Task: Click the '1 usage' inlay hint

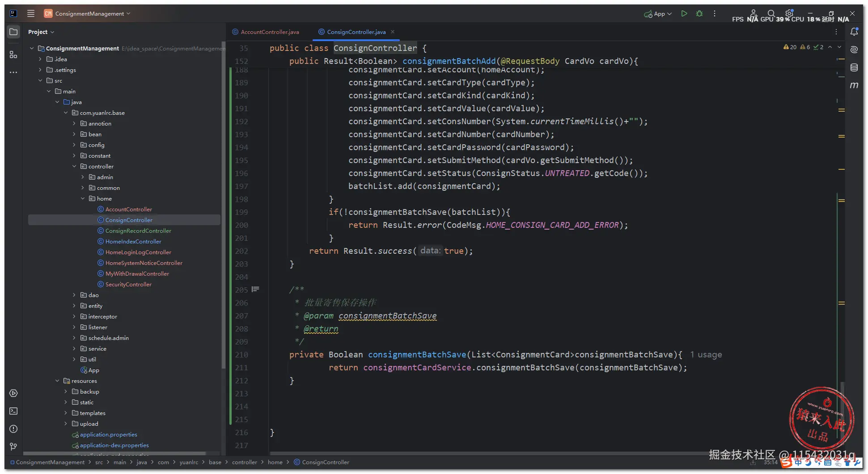Action: (x=706, y=355)
